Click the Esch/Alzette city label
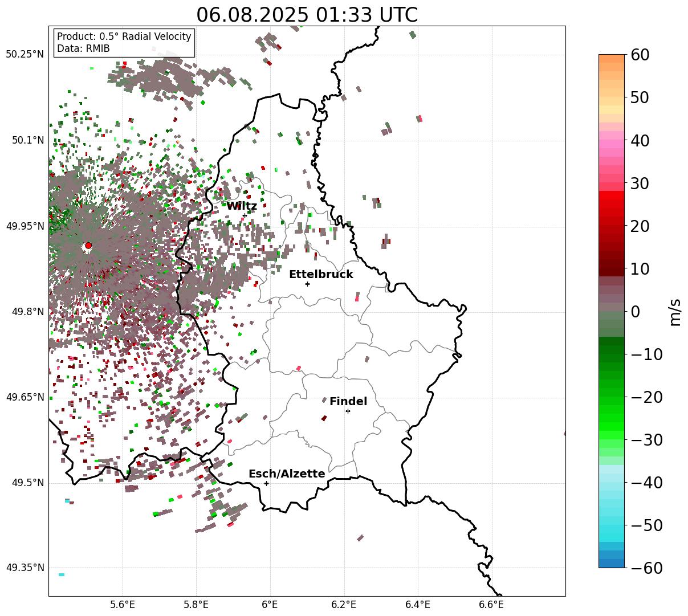Image resolution: width=688 pixels, height=616 pixels. (x=287, y=474)
